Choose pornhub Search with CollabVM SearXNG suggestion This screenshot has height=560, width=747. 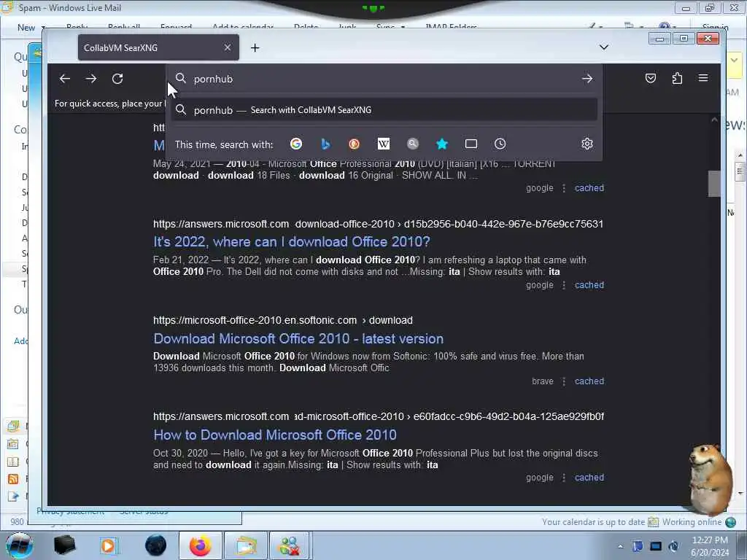pos(384,110)
